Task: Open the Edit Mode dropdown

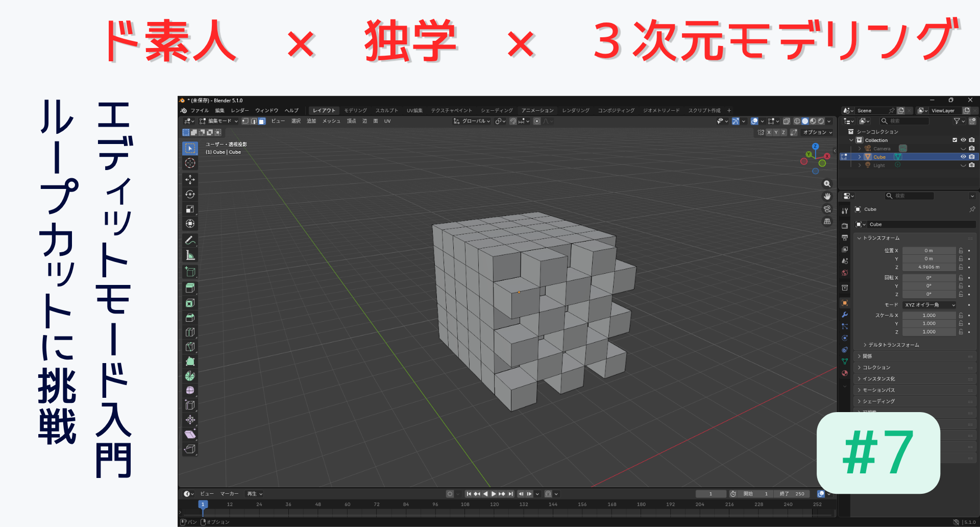Action: click(x=219, y=121)
